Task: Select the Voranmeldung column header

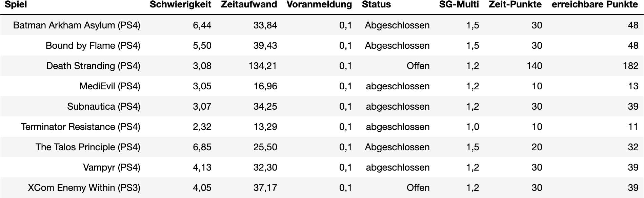Action: pyautogui.click(x=319, y=5)
